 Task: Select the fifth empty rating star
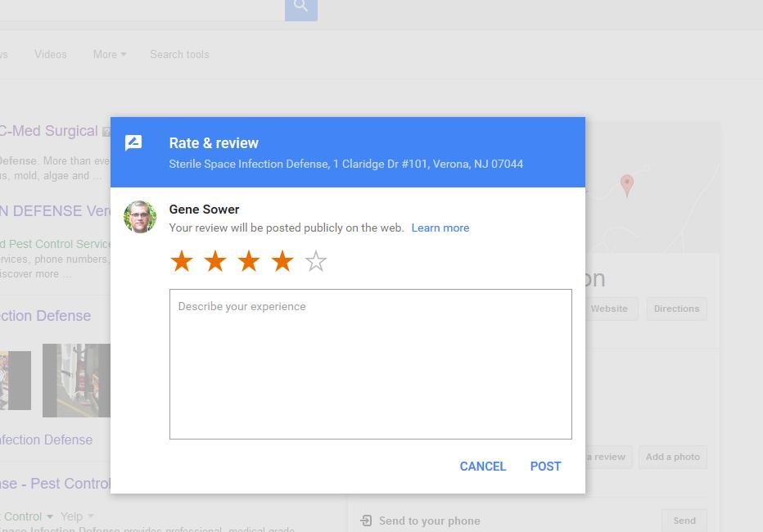click(x=316, y=261)
